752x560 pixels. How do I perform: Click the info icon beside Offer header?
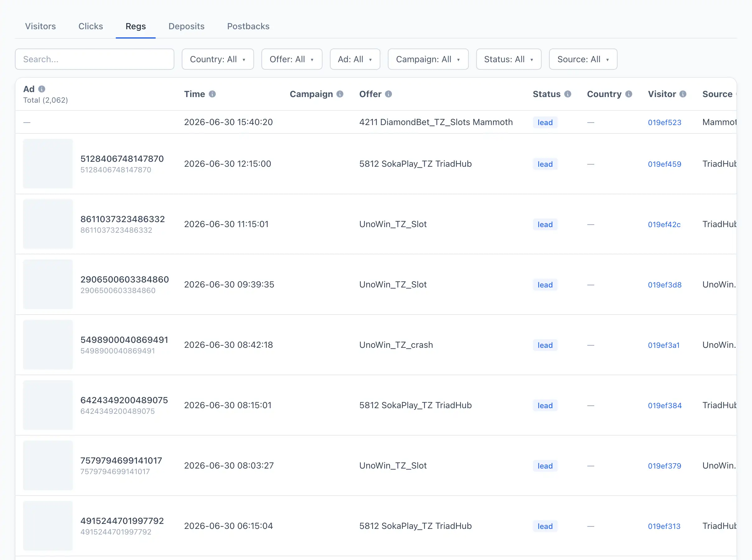pyautogui.click(x=388, y=94)
